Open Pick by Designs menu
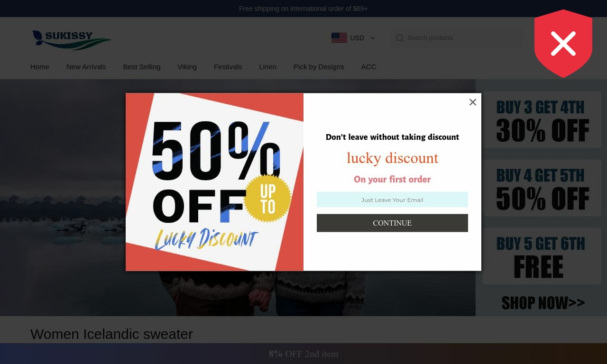This screenshot has width=607, height=364. click(319, 67)
